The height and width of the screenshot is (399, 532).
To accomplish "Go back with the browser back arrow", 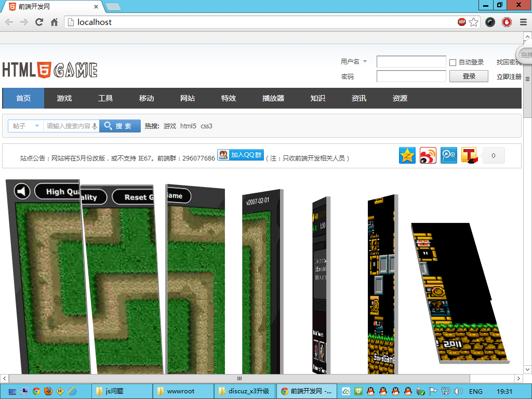I will click(x=9, y=22).
